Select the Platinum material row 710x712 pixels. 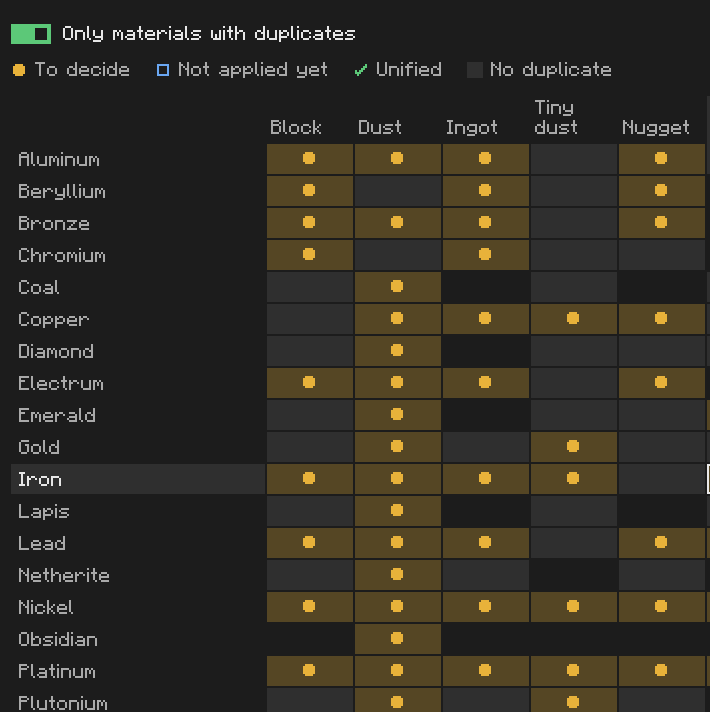point(138,671)
